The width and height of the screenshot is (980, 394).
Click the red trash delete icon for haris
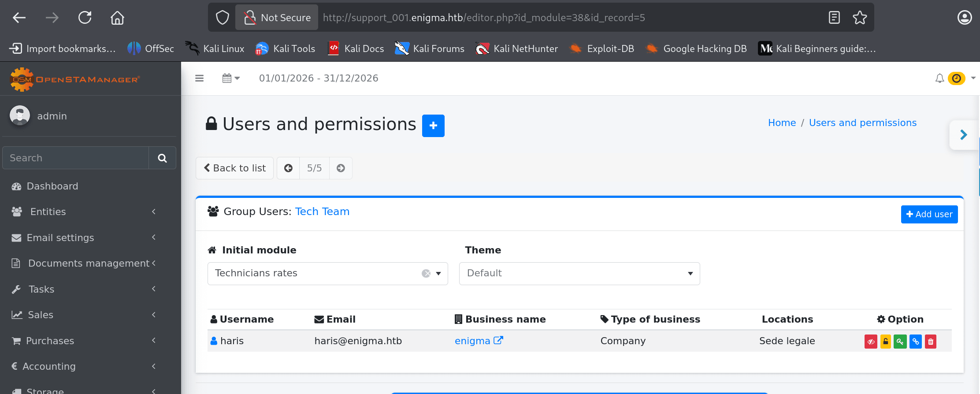pyautogui.click(x=931, y=342)
